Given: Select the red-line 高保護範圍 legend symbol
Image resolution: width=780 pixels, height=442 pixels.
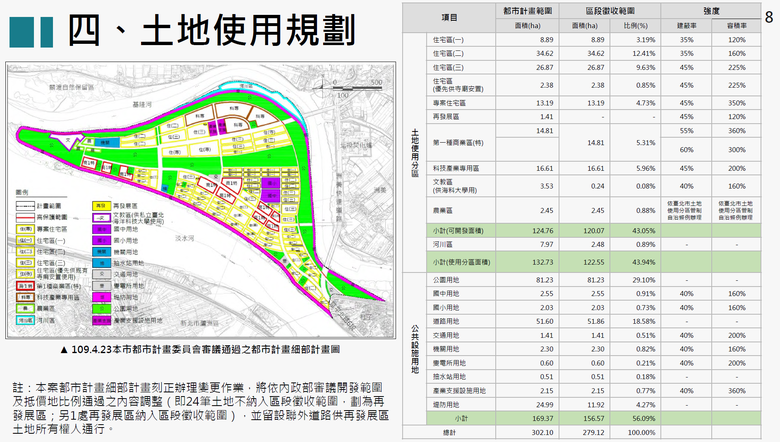Looking at the screenshot, I should (25, 217).
